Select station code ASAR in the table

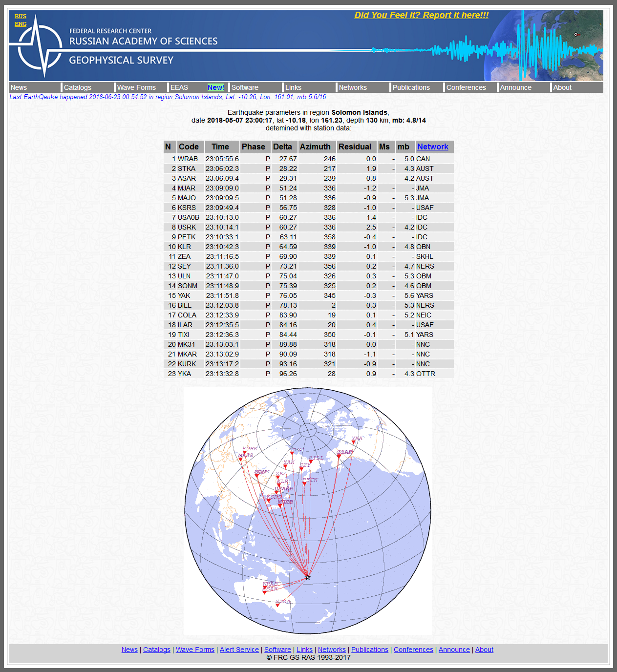[187, 178]
